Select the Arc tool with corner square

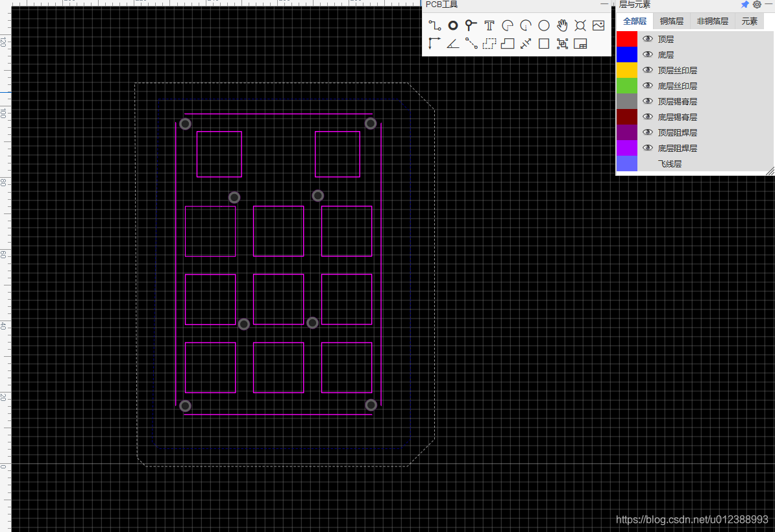pyautogui.click(x=508, y=25)
